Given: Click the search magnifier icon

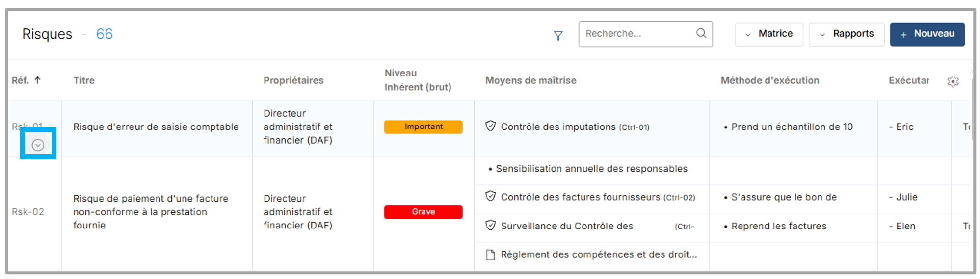Looking at the screenshot, I should coord(701,33).
